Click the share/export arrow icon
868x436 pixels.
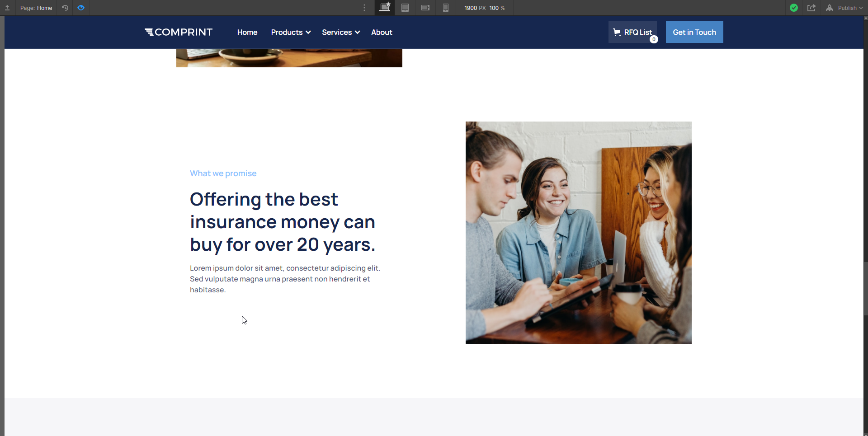811,8
